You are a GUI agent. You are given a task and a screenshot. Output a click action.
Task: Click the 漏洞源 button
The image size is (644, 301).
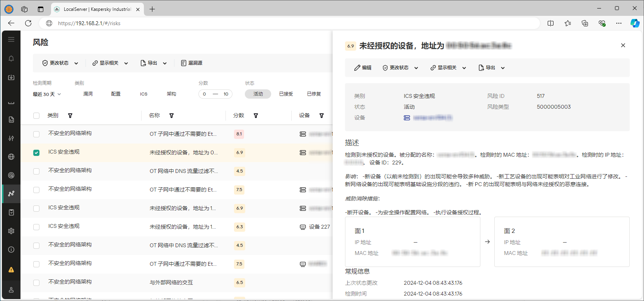tap(192, 63)
